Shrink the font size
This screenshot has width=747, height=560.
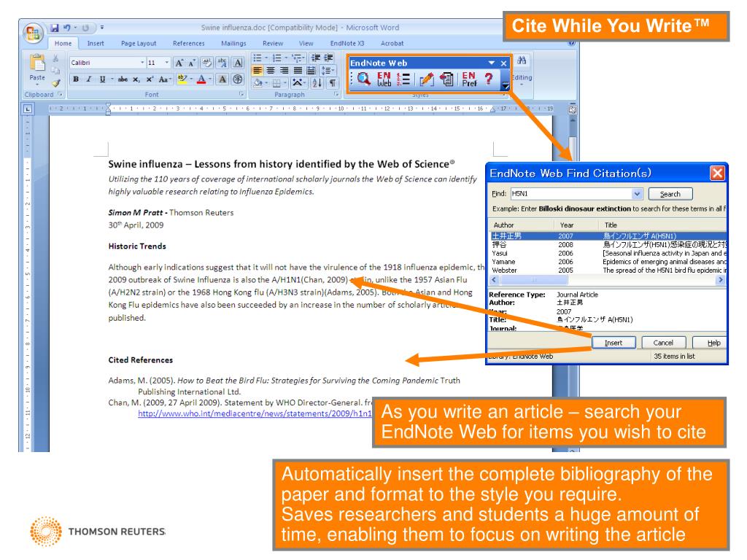pyautogui.click(x=192, y=63)
